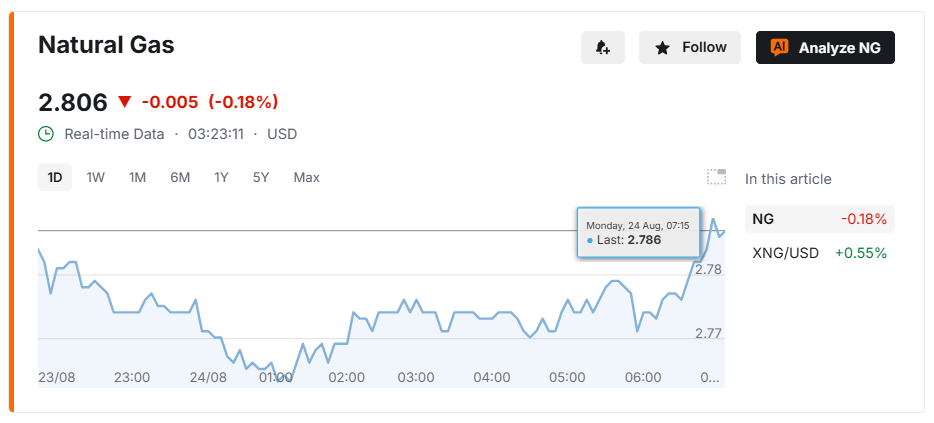Click the Natural Gas title
Viewport: 934px width, 423px height.
click(x=106, y=45)
